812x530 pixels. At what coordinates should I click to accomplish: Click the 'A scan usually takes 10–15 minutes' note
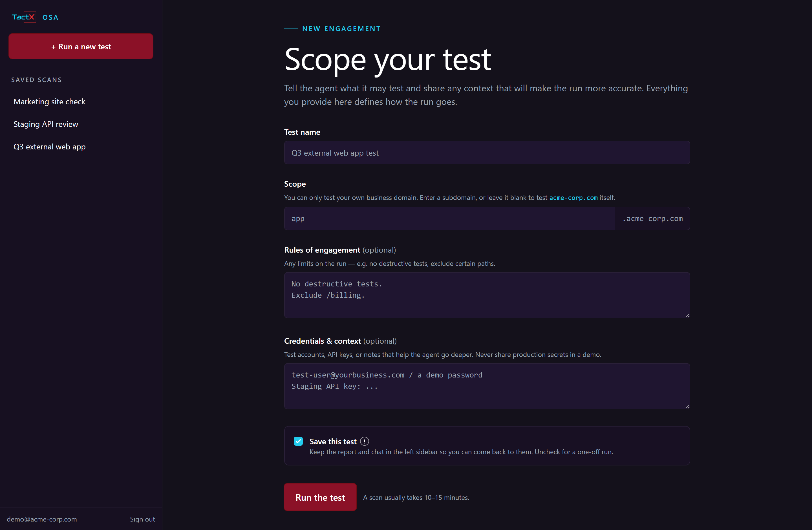[416, 497]
